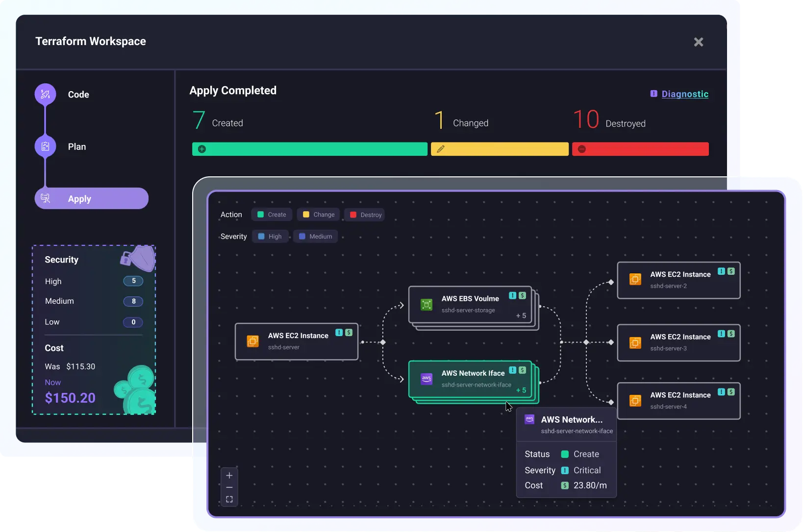Click the Security panel heading
Image resolution: width=803 pixels, height=532 pixels.
pos(61,260)
